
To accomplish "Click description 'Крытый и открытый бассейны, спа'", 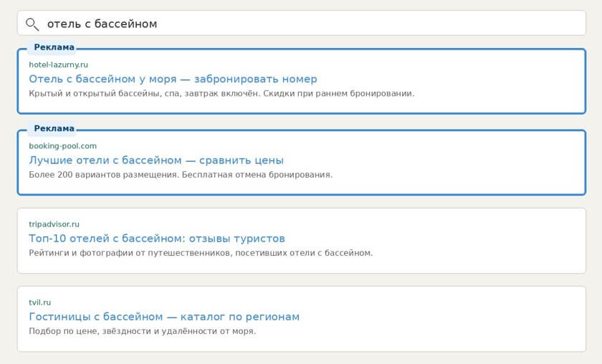I will click(x=105, y=93).
